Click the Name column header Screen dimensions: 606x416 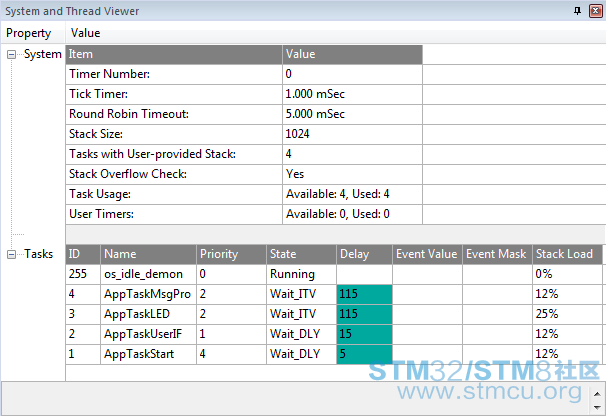148,254
